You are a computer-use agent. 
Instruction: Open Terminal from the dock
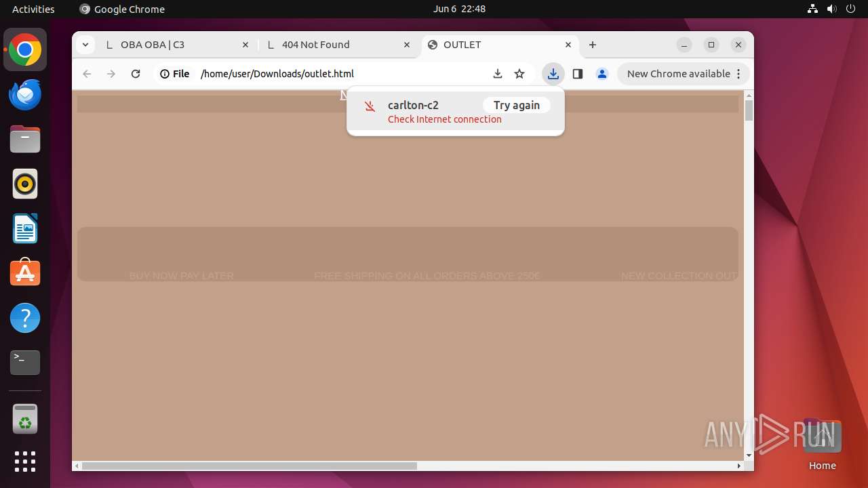pos(25,363)
